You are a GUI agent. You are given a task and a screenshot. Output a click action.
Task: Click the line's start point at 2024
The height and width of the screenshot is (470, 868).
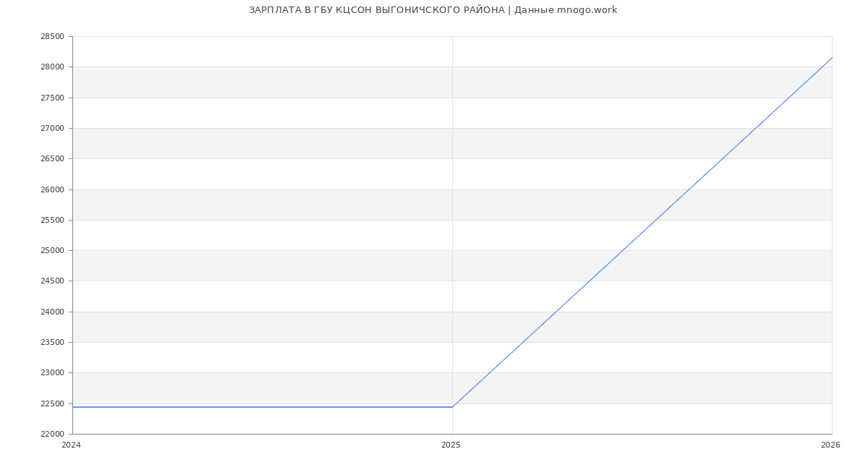(73, 407)
